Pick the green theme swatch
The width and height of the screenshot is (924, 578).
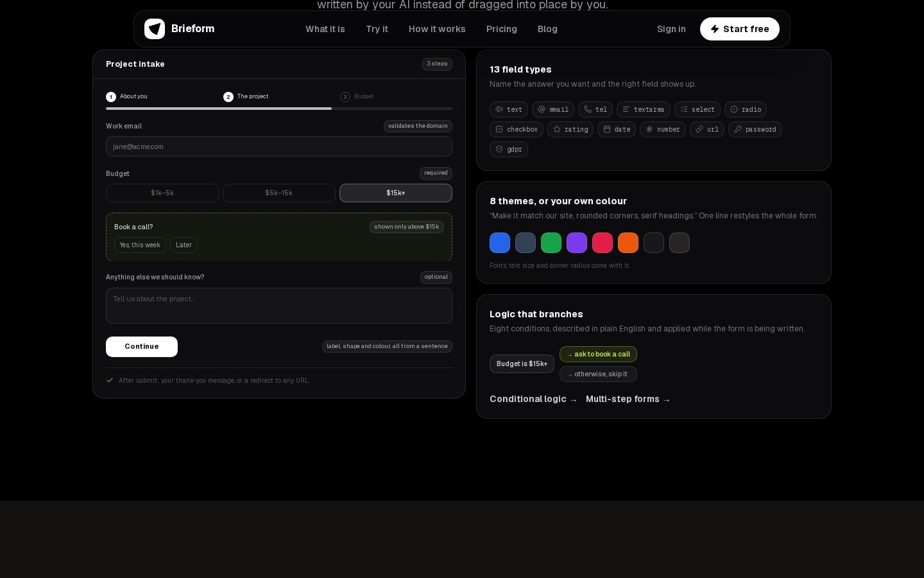point(551,243)
